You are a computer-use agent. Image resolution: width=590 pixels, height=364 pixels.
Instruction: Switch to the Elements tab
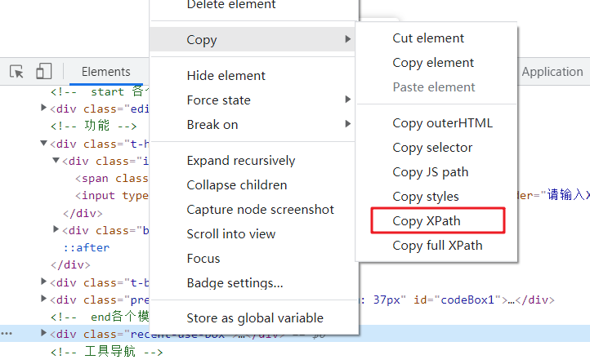pos(105,72)
